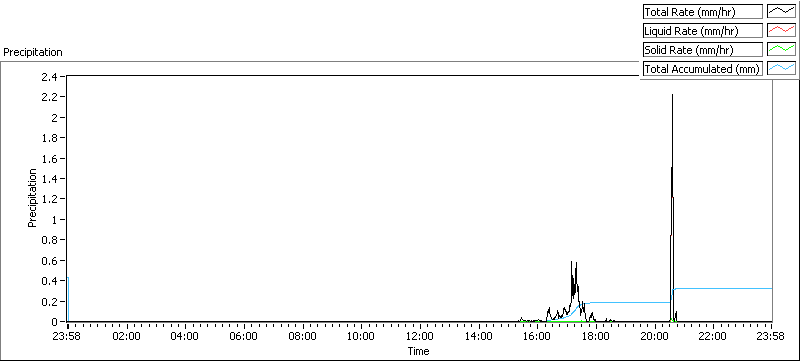Click the 0.4 value on the y-axis
This screenshot has width=800, height=361.
pos(50,281)
